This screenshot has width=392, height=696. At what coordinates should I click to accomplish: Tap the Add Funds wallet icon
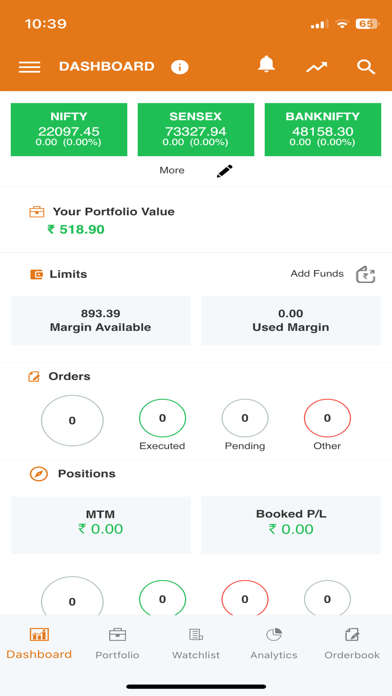(x=366, y=275)
